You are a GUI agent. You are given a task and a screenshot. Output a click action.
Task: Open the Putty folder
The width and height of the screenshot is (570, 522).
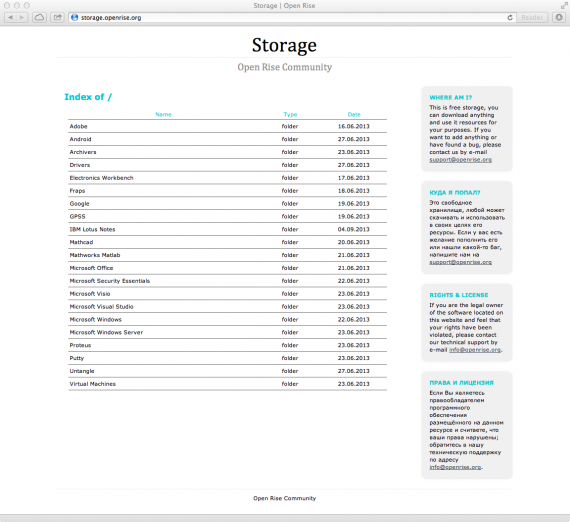pos(77,358)
